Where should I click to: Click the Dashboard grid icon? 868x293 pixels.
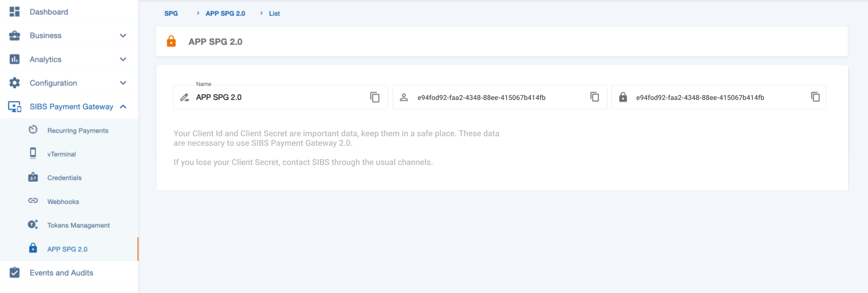coord(14,12)
